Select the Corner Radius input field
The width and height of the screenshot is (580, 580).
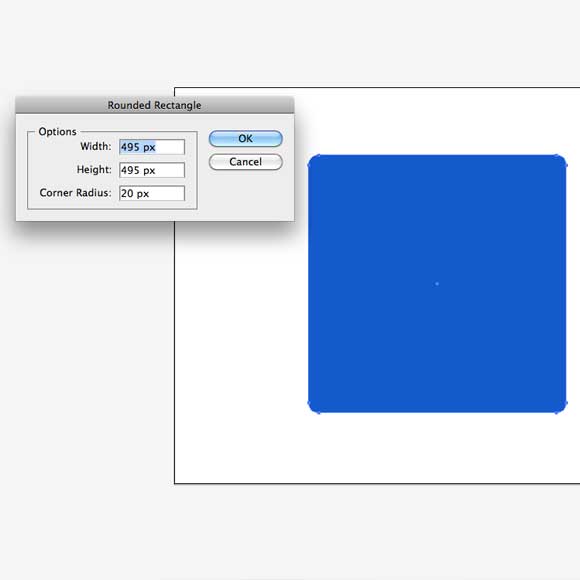point(152,193)
